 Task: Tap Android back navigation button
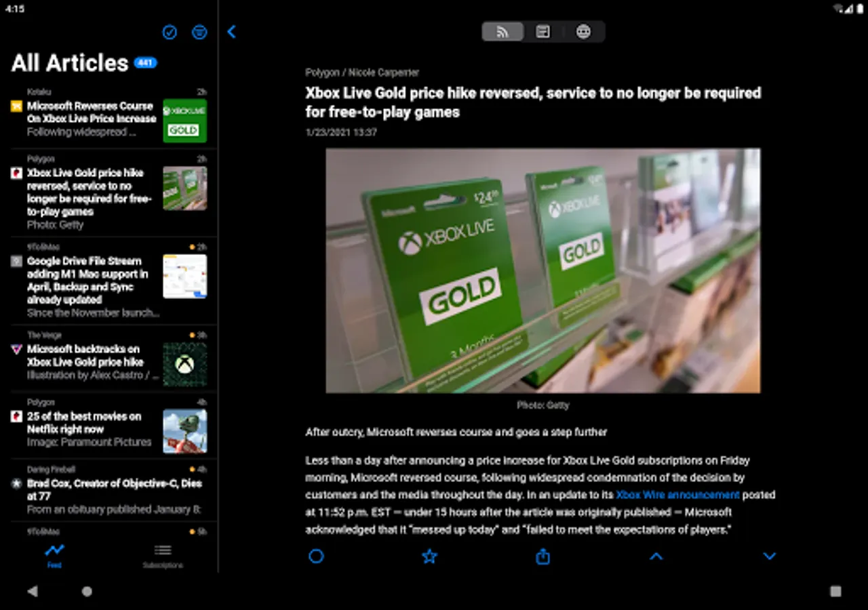point(33,591)
